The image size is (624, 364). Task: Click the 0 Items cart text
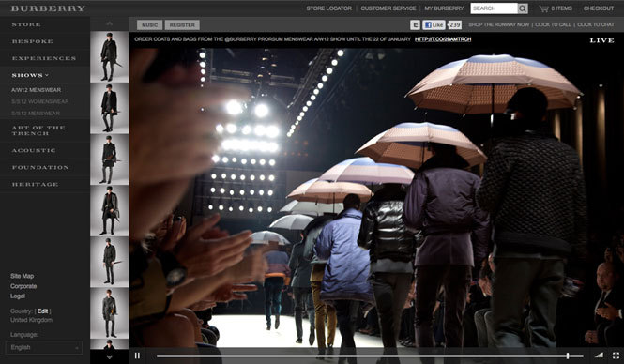[x=561, y=8]
